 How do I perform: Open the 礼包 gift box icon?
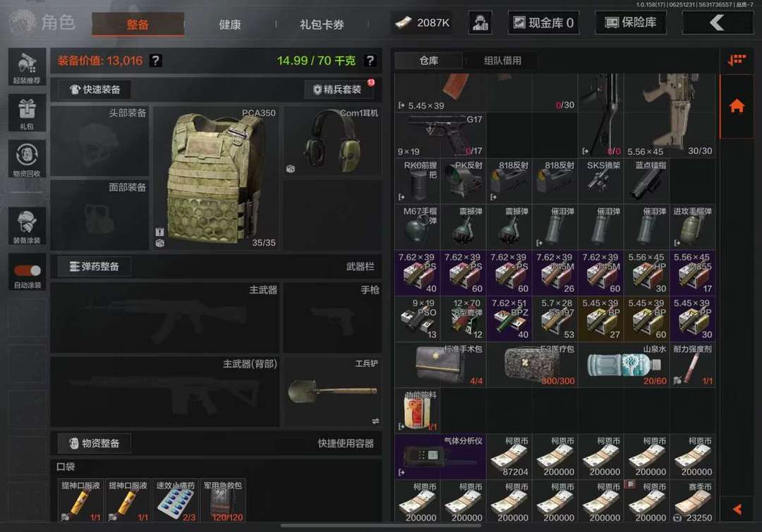point(28,113)
